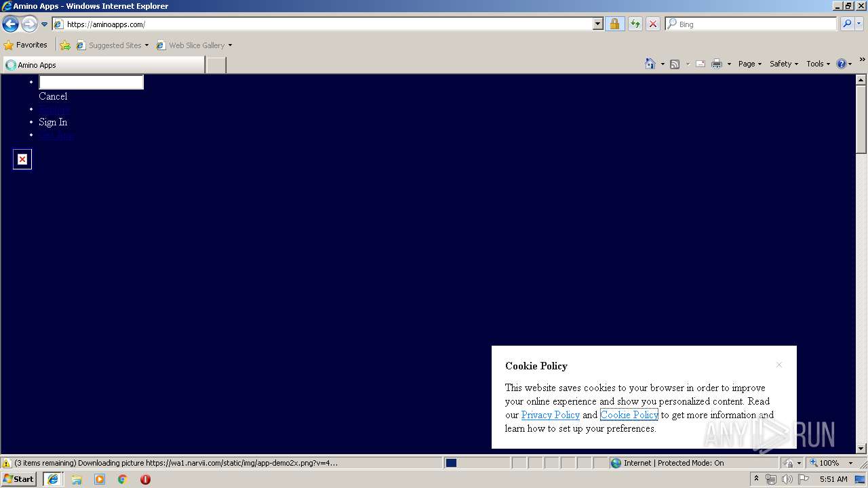Open the 100% zoom level dropdown
This screenshot has height=488, width=868.
pyautogui.click(x=850, y=463)
